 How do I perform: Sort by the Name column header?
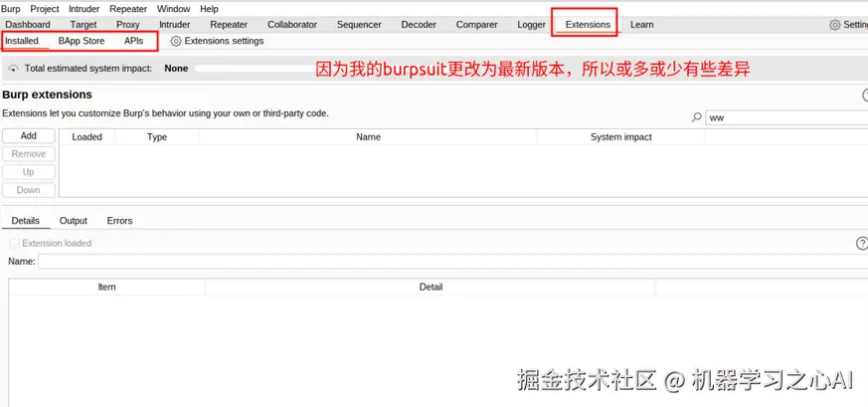pyautogui.click(x=368, y=136)
